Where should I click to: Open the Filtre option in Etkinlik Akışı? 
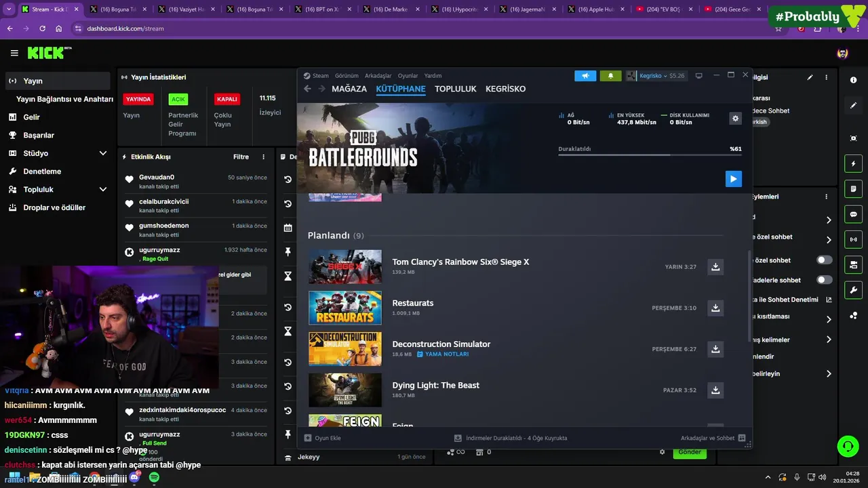241,157
